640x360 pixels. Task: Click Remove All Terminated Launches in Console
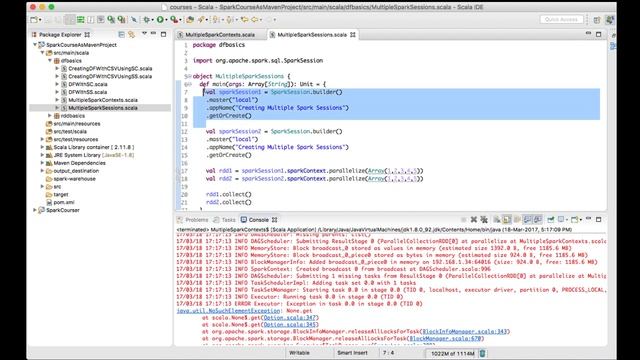[x=484, y=220]
